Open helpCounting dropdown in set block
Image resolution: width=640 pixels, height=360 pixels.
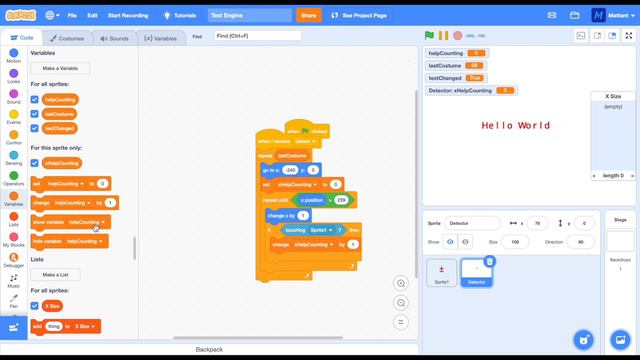point(82,184)
